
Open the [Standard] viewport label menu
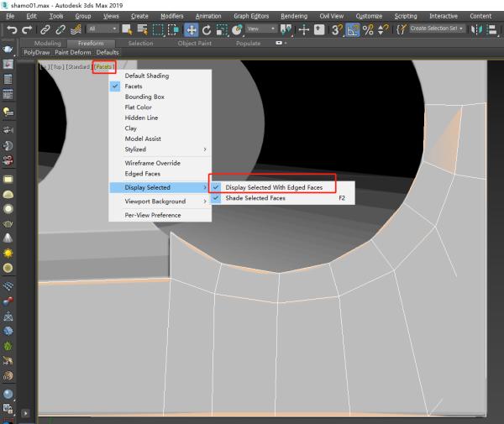coord(79,67)
